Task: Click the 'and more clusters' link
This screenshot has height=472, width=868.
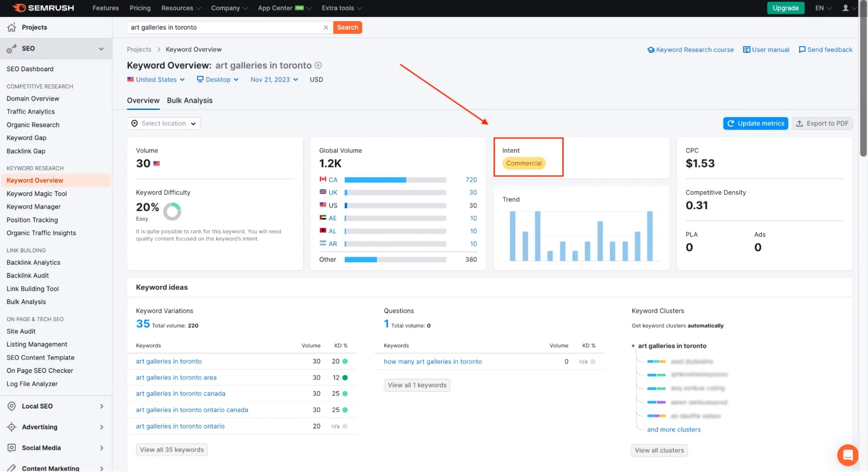Action: [673, 429]
